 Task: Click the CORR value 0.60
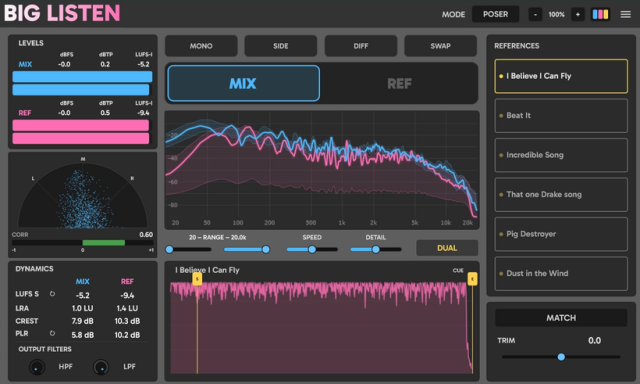click(146, 235)
